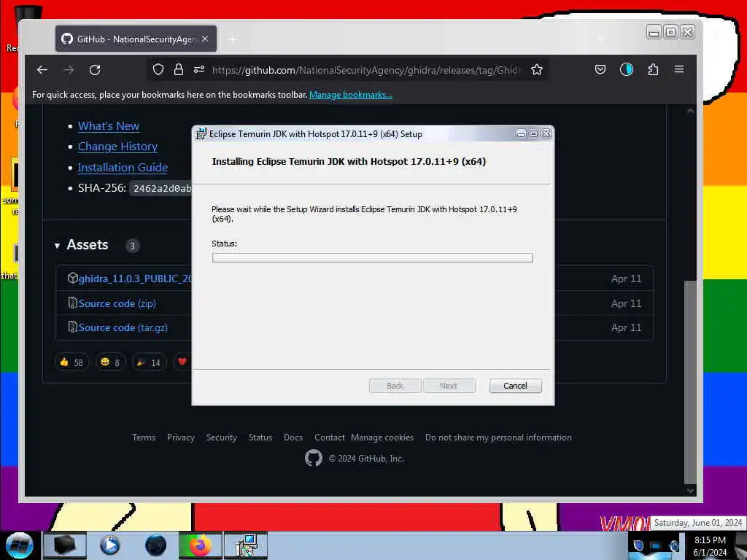This screenshot has height=560, width=747.
Task: Open the tracking protection shield icon
Action: pyautogui.click(x=158, y=70)
